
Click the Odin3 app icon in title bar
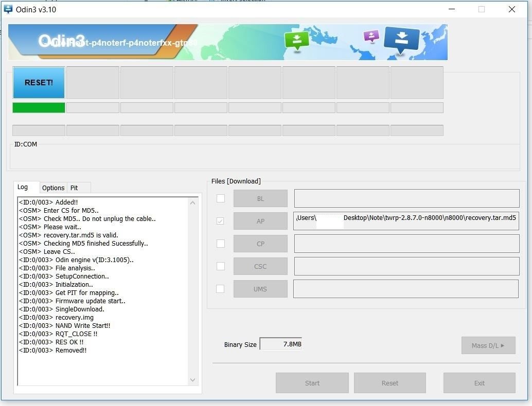coord(8,9)
